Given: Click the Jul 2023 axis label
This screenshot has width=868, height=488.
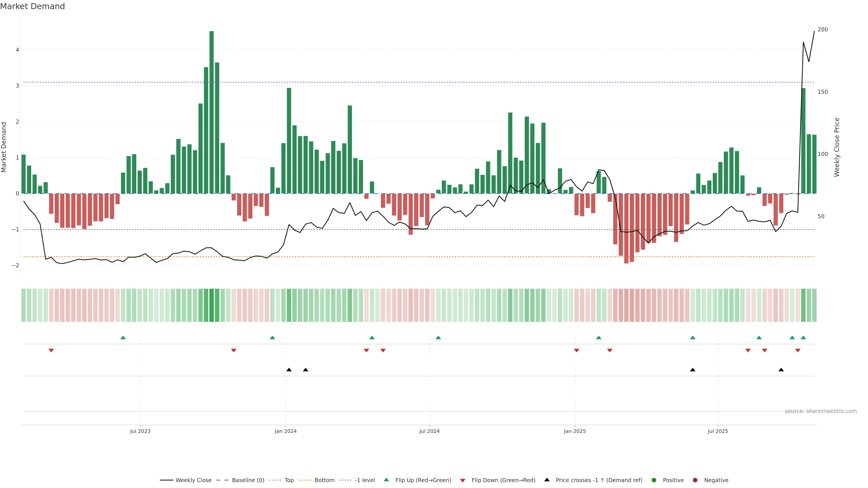Looking at the screenshot, I should [x=140, y=431].
